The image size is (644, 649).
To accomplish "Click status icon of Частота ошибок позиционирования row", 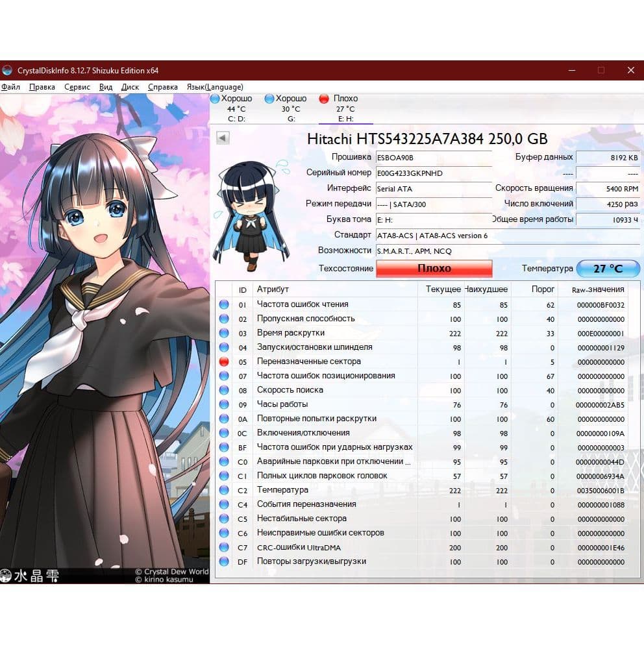I will pos(224,376).
